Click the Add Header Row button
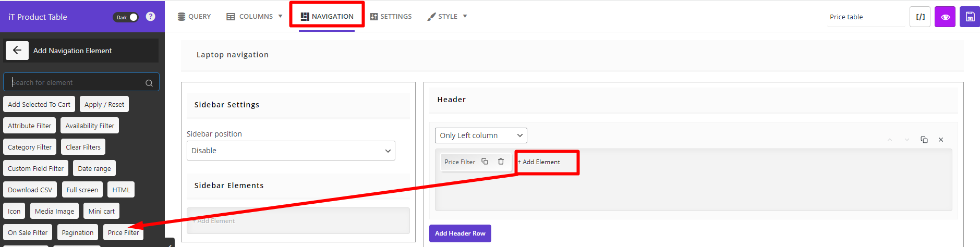Screen dimensions: 980x247 (x=460, y=233)
